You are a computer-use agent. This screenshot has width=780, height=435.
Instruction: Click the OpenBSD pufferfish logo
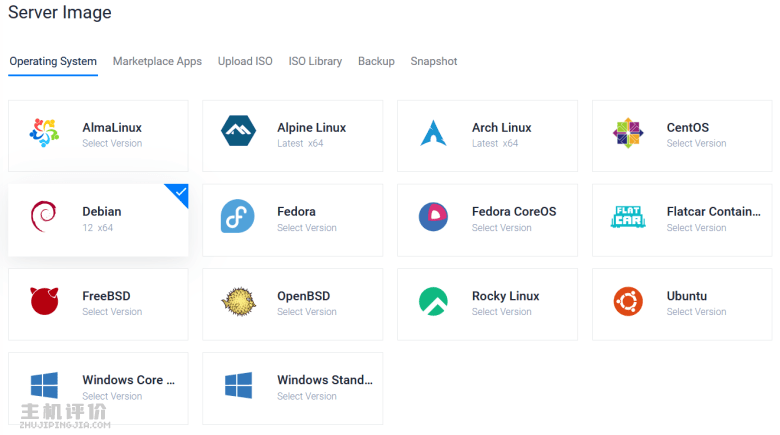click(238, 301)
